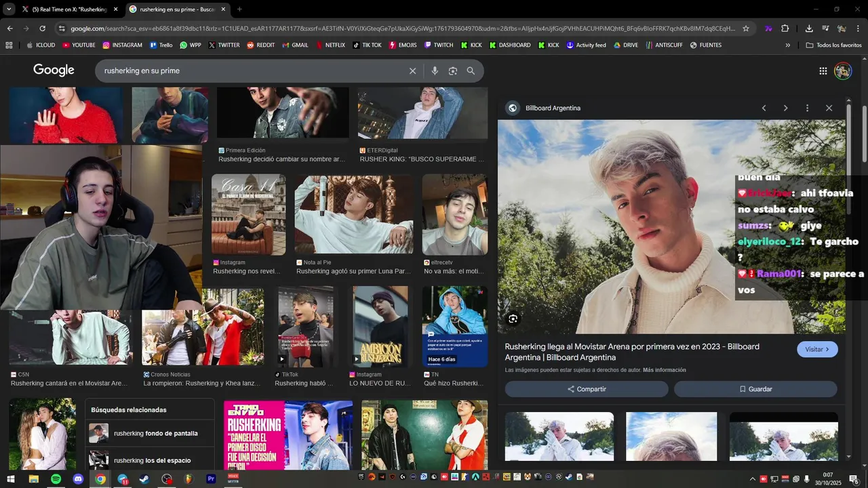Viewport: 868px width, 488px height.
Task: Reload the current page
Action: click(42, 28)
